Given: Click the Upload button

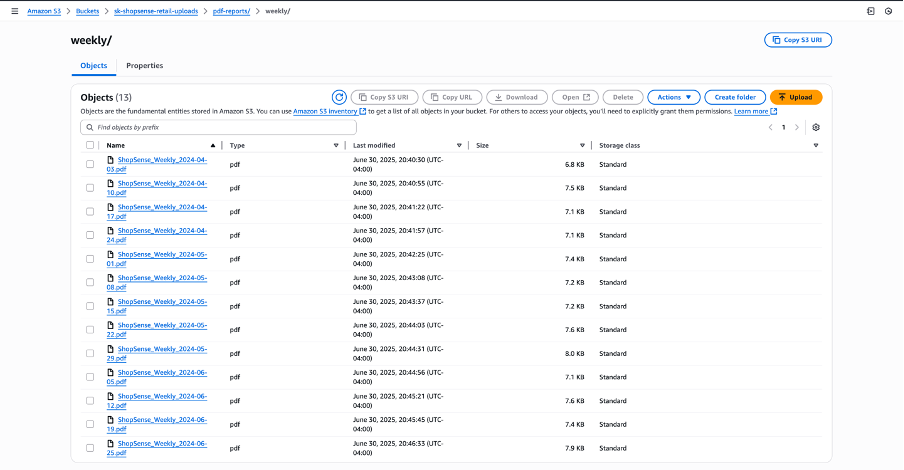Looking at the screenshot, I should [x=796, y=97].
